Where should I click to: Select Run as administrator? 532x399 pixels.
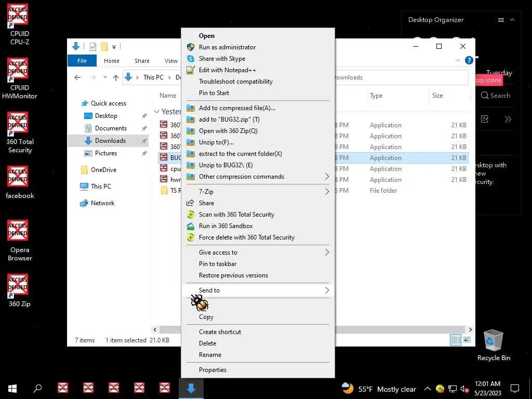258,47
